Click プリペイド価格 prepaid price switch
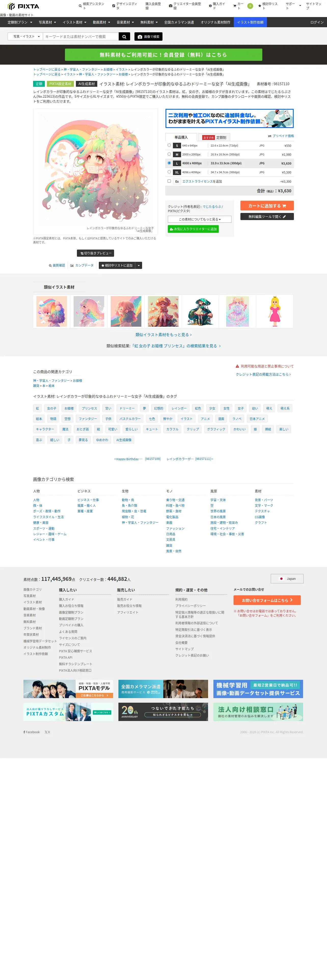The height and width of the screenshot is (980, 327). pos(281,136)
